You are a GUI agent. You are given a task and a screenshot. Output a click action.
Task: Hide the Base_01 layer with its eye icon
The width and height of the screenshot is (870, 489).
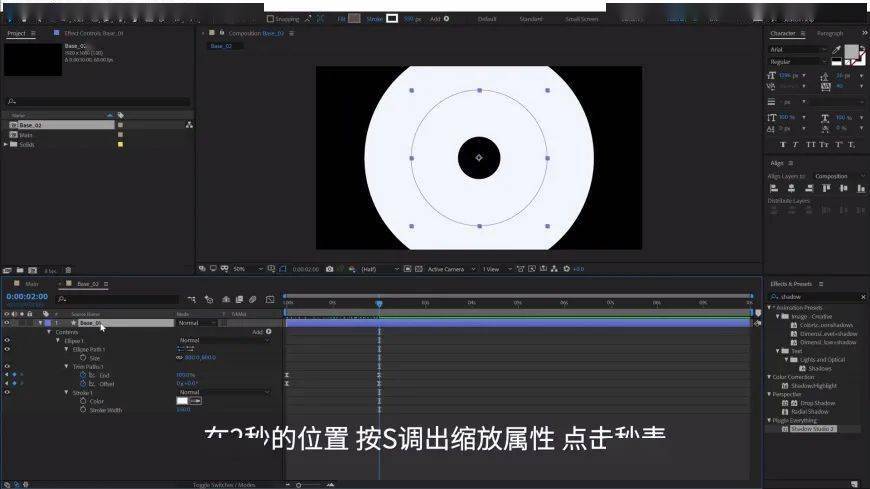(x=7, y=323)
